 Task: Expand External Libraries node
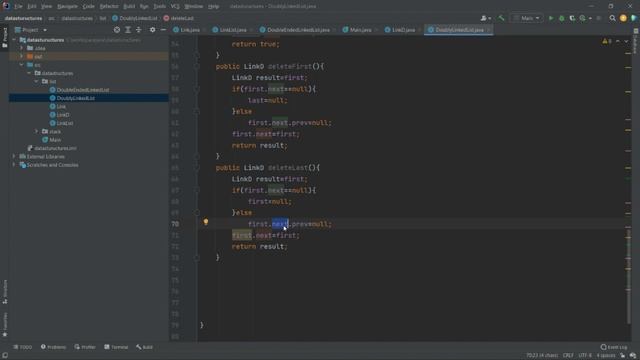pyautogui.click(x=14, y=156)
